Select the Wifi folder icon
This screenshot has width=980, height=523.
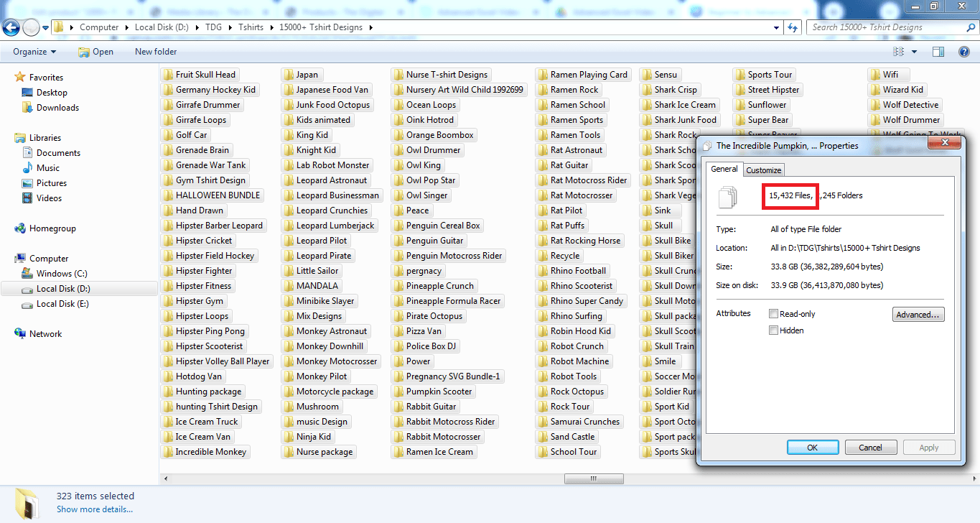pyautogui.click(x=874, y=75)
